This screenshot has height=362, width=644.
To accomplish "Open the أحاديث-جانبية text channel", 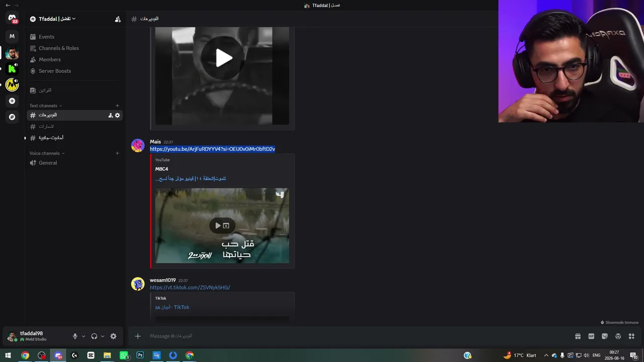I will point(75,138).
